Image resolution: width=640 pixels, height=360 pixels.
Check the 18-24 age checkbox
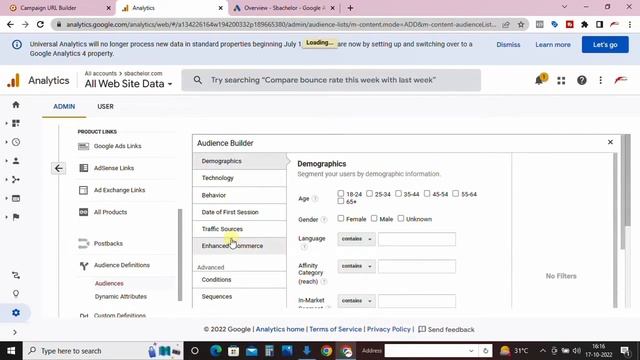341,193
